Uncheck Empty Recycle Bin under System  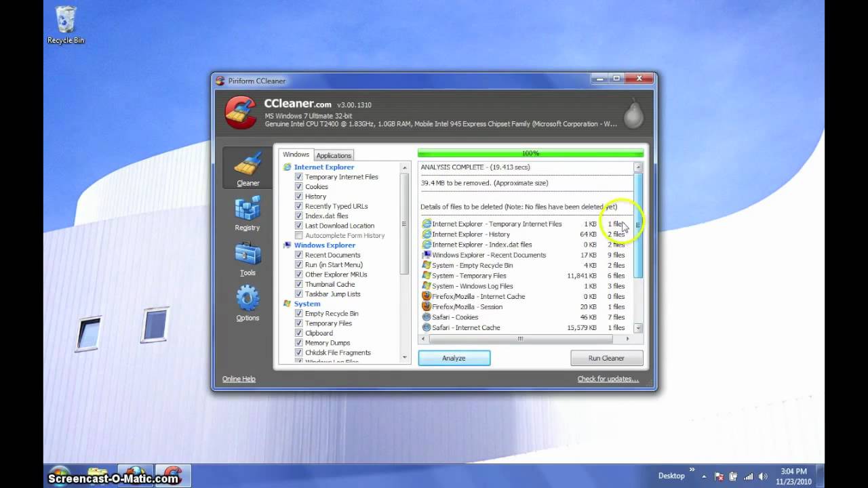click(299, 314)
